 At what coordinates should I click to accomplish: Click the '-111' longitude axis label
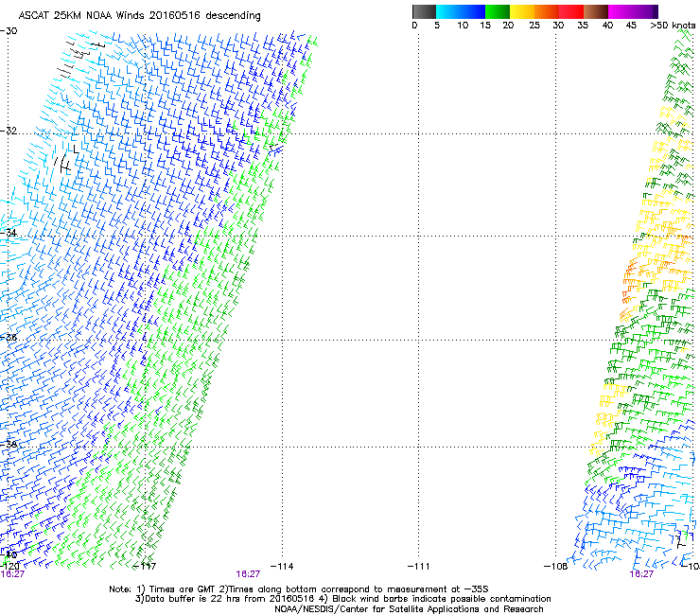418,567
